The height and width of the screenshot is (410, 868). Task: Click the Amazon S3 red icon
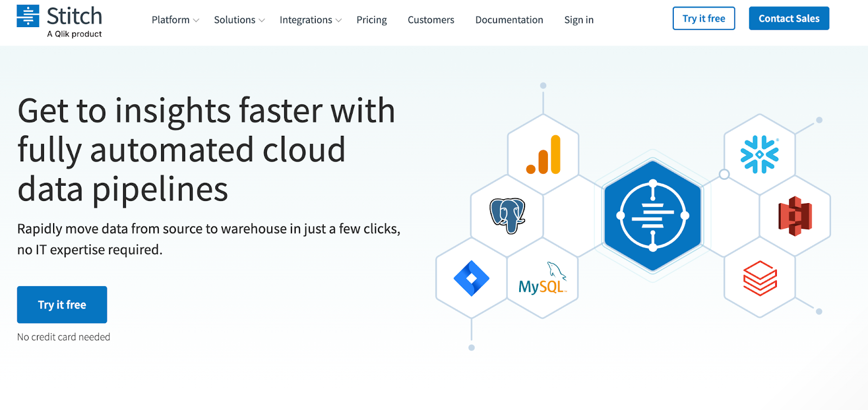(795, 216)
